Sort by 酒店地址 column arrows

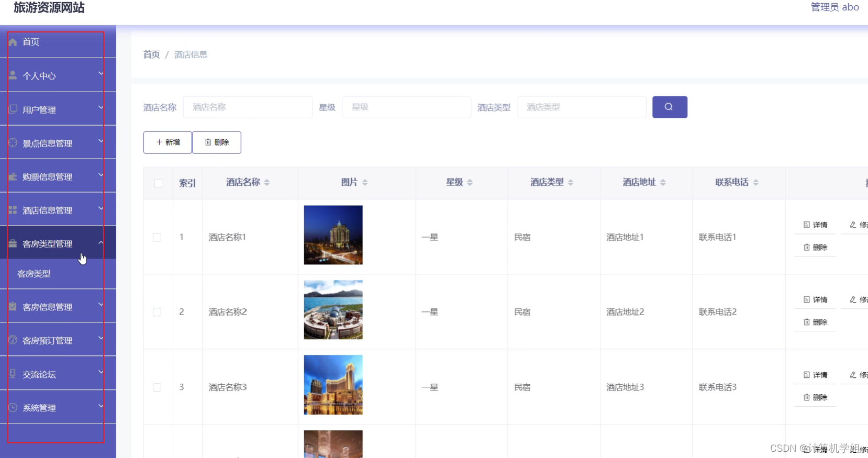tap(663, 182)
